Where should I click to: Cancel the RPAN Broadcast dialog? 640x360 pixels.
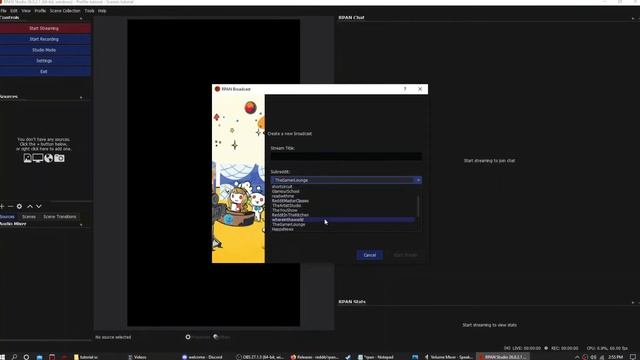pyautogui.click(x=369, y=255)
